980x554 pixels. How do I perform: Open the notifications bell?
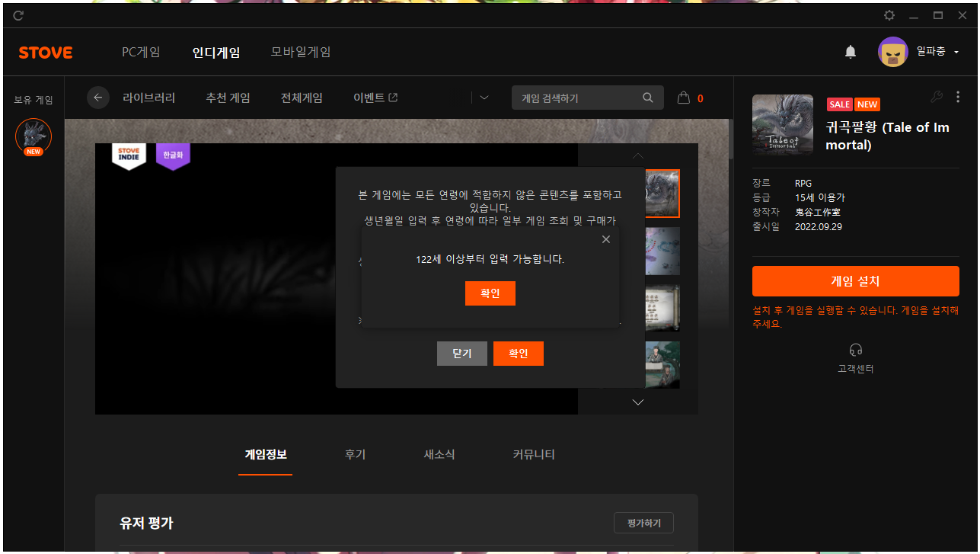(851, 52)
